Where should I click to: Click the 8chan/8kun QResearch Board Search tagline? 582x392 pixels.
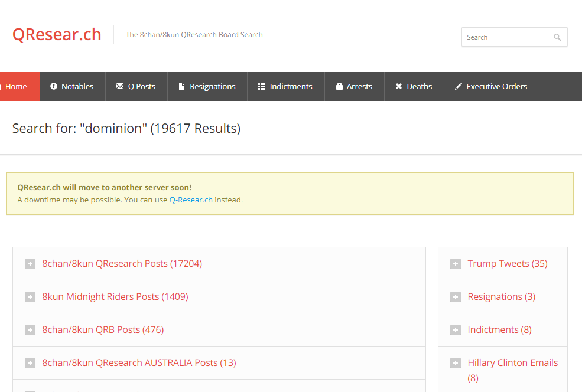(194, 35)
